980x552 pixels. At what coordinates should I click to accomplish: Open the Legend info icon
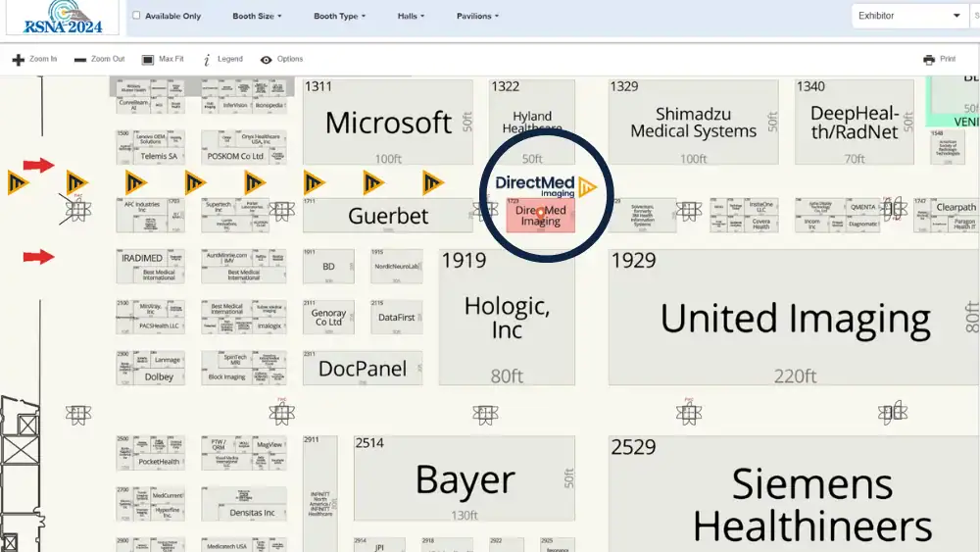pyautogui.click(x=207, y=60)
